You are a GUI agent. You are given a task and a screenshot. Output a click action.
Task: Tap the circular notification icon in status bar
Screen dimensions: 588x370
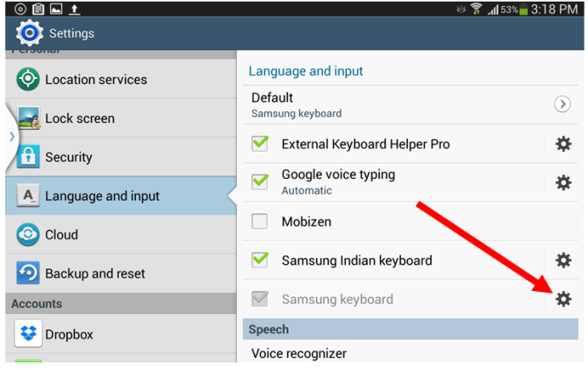point(20,9)
